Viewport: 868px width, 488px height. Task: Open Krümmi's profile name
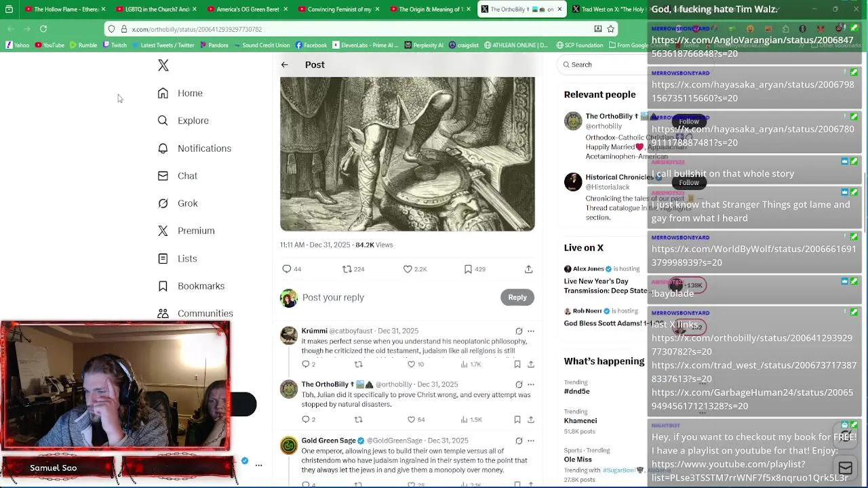315,331
